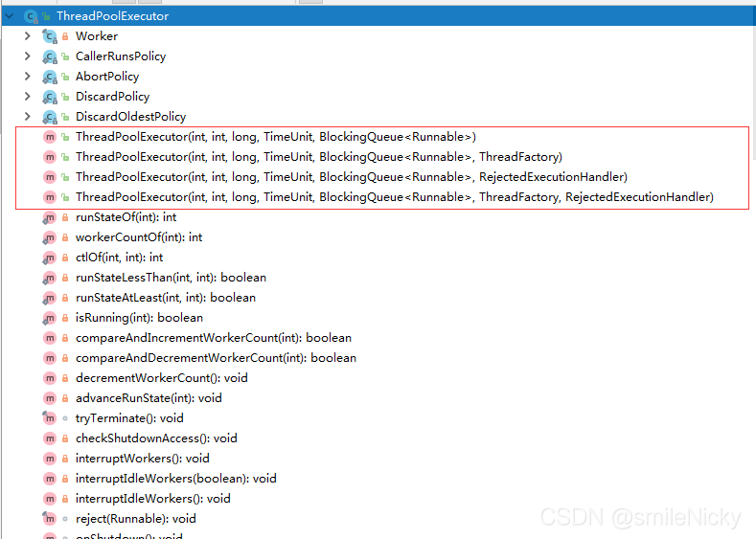
Task: Select decrementWorkerCount(): void method
Action: 162,378
